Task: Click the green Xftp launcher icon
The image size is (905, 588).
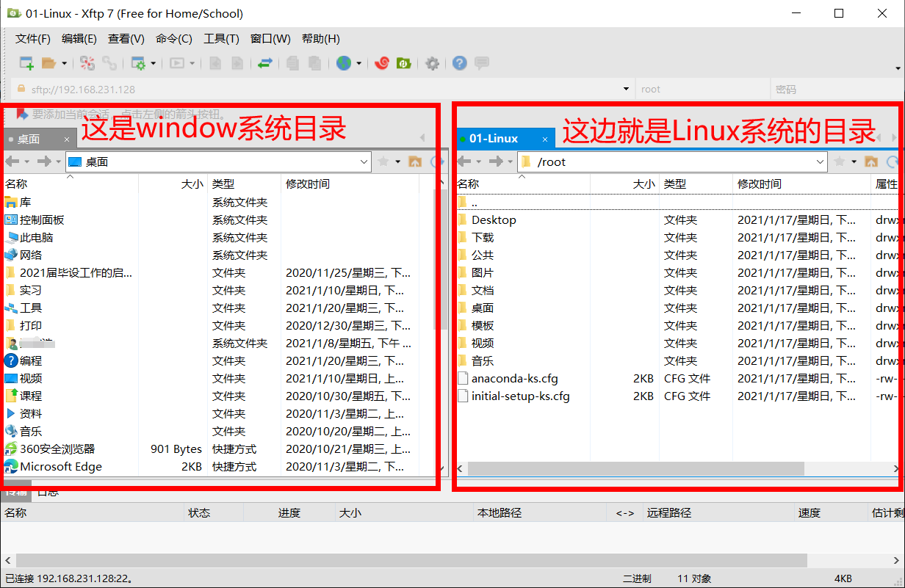Action: [403, 63]
